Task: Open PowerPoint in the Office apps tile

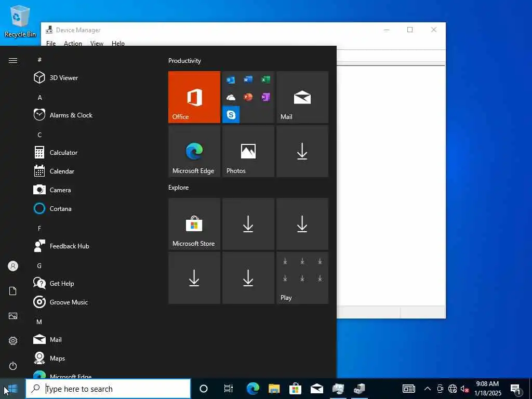Action: point(248,97)
